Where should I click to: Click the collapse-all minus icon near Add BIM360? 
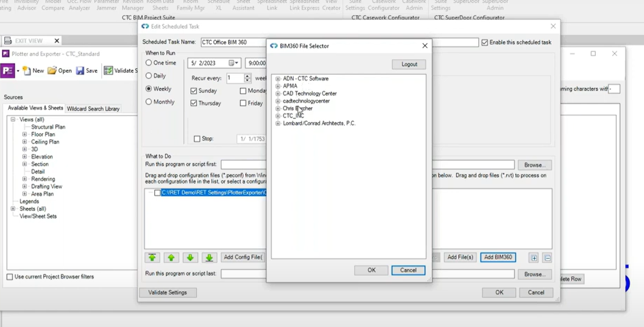547,258
